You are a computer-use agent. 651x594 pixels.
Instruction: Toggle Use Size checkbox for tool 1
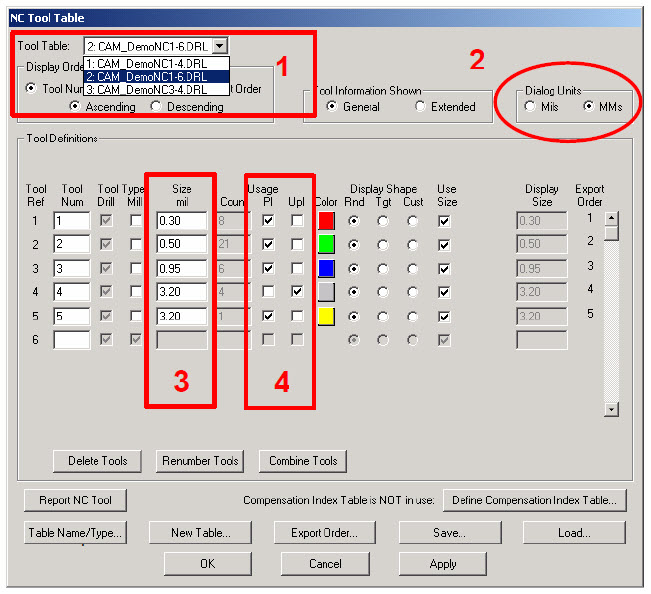(x=444, y=221)
